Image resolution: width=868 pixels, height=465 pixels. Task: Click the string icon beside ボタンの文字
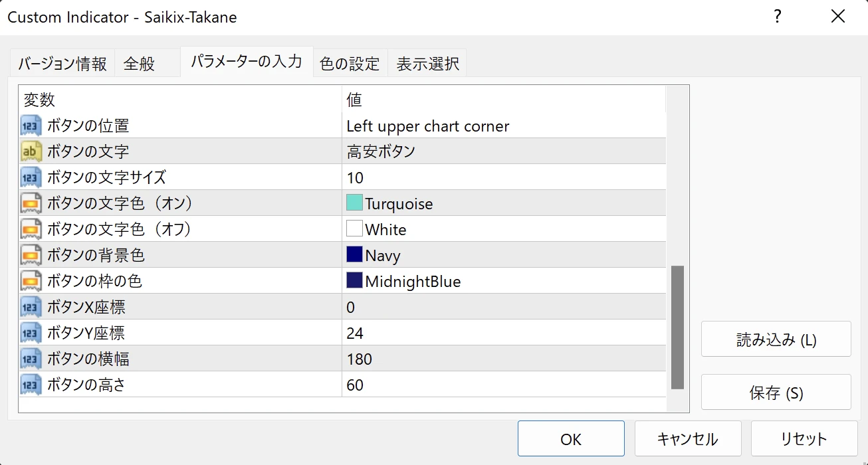[x=31, y=151]
